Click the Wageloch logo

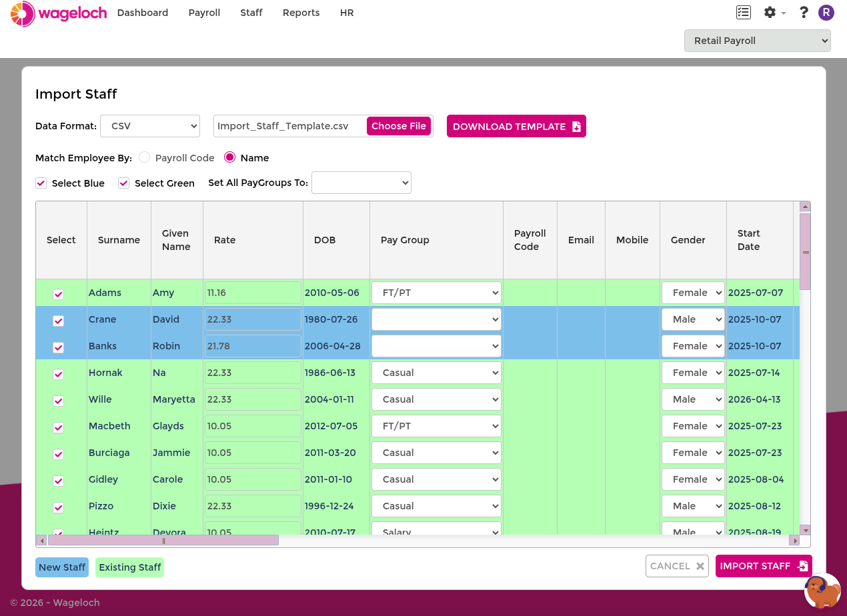(x=59, y=13)
